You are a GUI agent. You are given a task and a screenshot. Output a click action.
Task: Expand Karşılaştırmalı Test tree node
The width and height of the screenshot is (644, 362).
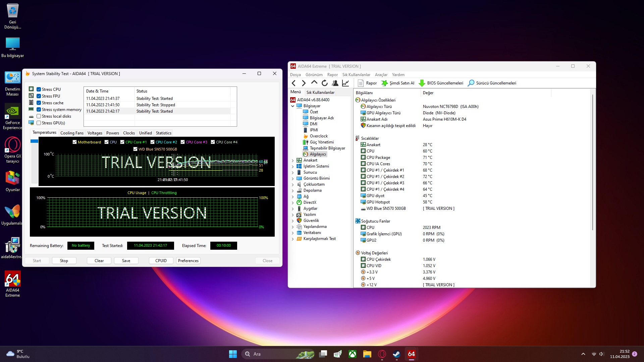(x=292, y=239)
